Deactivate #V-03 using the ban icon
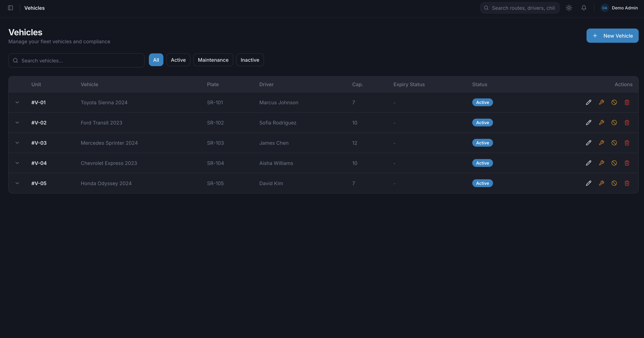 614,143
